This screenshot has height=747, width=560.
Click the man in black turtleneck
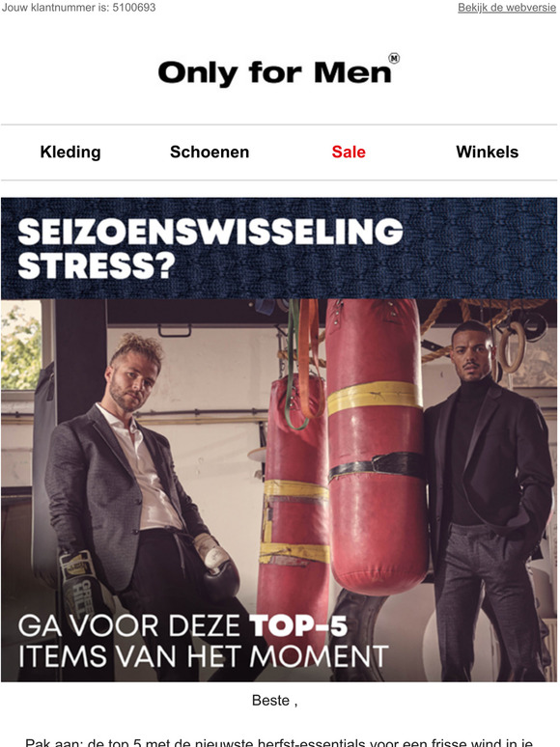[x=486, y=500]
